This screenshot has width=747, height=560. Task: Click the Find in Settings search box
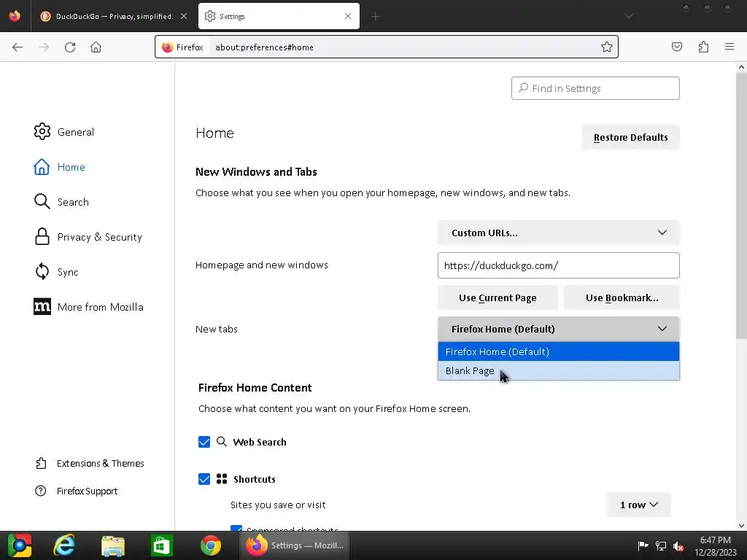[595, 88]
